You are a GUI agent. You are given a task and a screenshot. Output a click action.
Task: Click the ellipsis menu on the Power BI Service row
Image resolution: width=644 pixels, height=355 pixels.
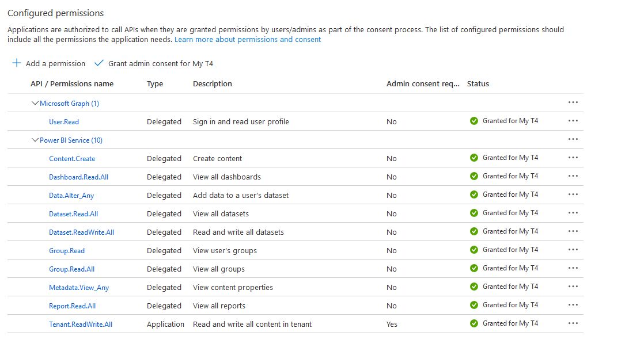[x=573, y=139]
